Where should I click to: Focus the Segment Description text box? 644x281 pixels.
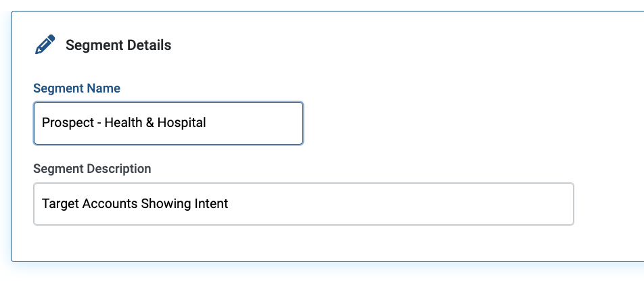tap(304, 204)
